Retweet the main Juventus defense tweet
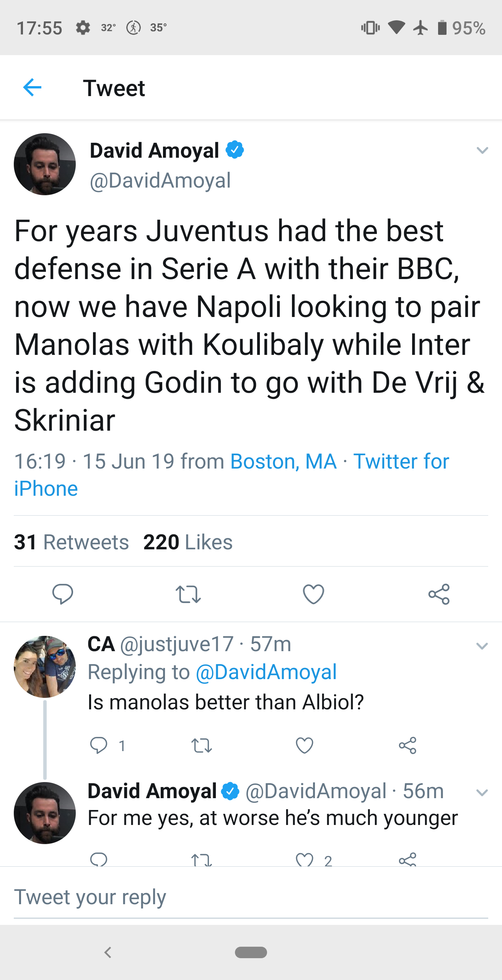Viewport: 502px width, 980px height. click(188, 594)
